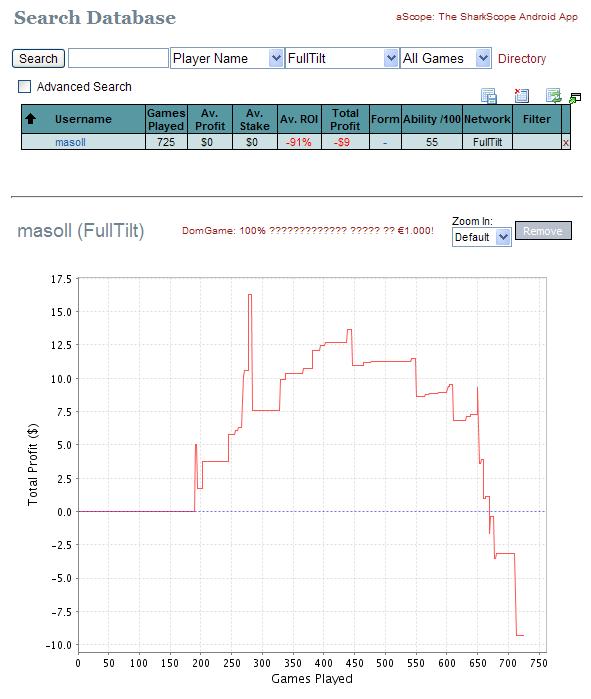Sort by the Ability /100 column header
This screenshot has height=699, width=591.
(432, 119)
